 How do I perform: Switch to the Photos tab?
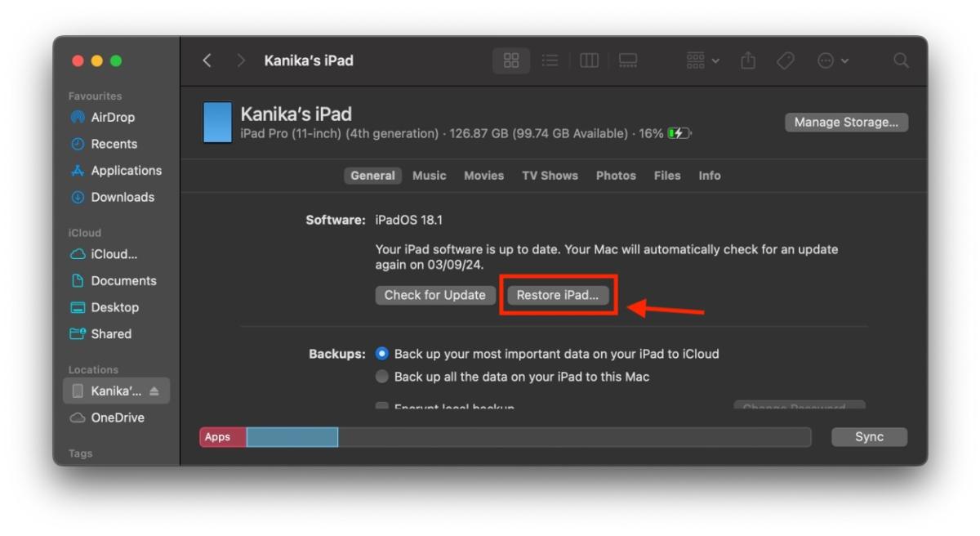615,175
